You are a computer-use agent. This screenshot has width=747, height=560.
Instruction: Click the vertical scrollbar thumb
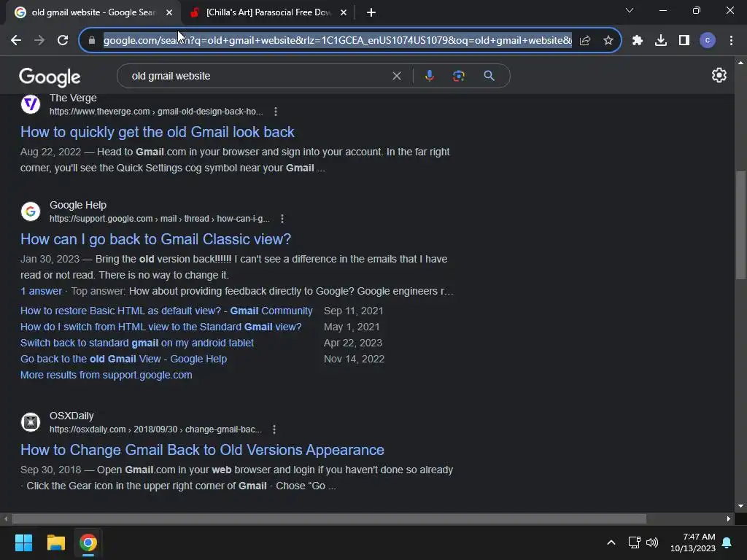[x=740, y=225]
